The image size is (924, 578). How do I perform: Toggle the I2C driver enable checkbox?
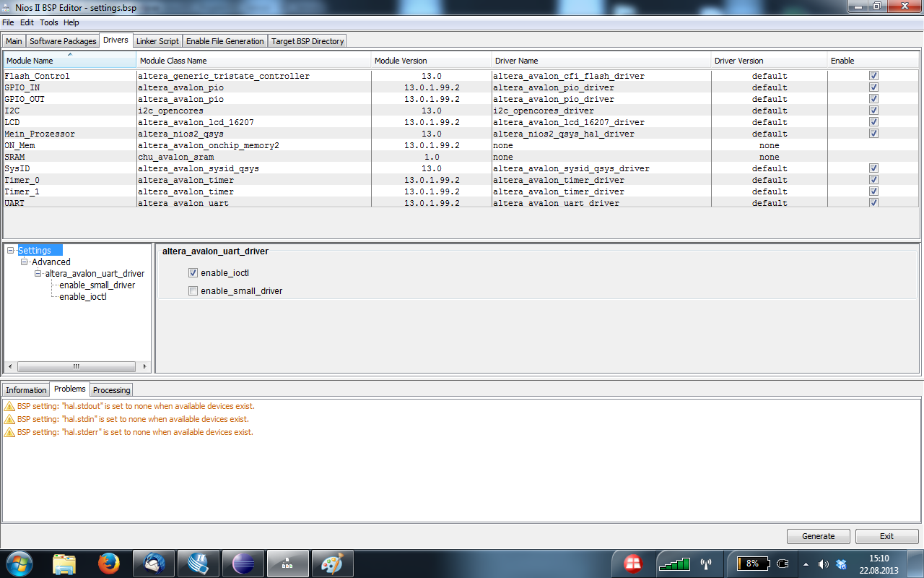click(x=873, y=111)
